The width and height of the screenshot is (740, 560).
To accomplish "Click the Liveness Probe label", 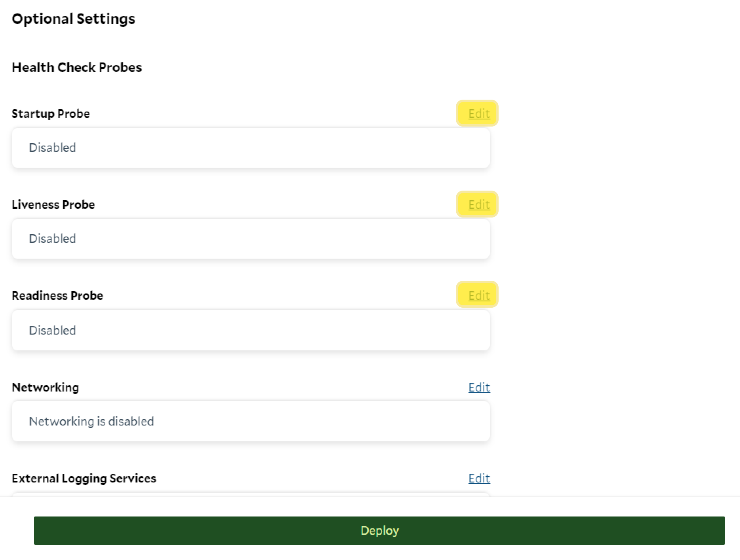I will pyautogui.click(x=53, y=205).
